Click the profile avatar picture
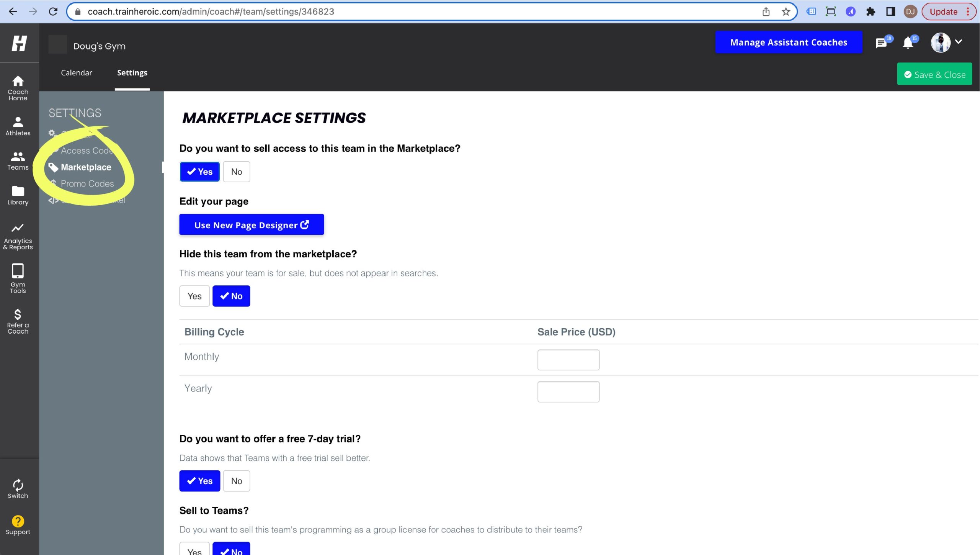 941,42
